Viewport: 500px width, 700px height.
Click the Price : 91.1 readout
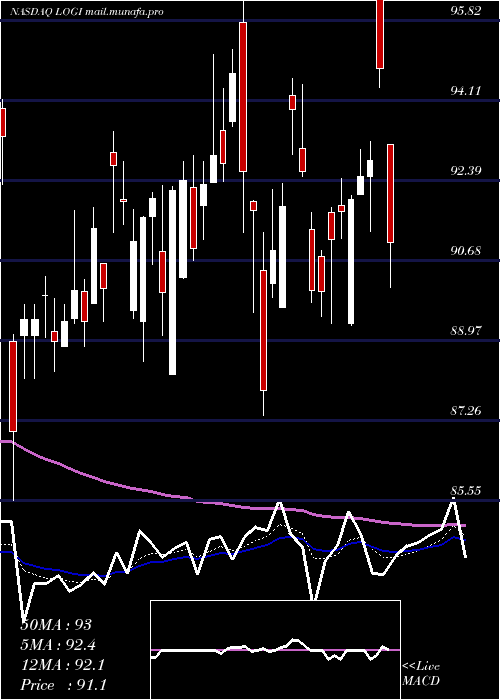[x=64, y=685]
